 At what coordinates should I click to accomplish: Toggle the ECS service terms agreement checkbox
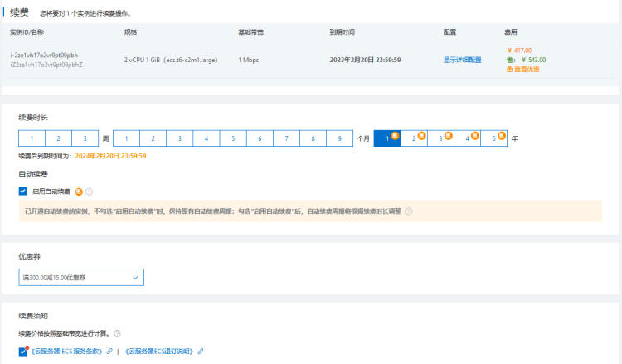click(x=23, y=352)
